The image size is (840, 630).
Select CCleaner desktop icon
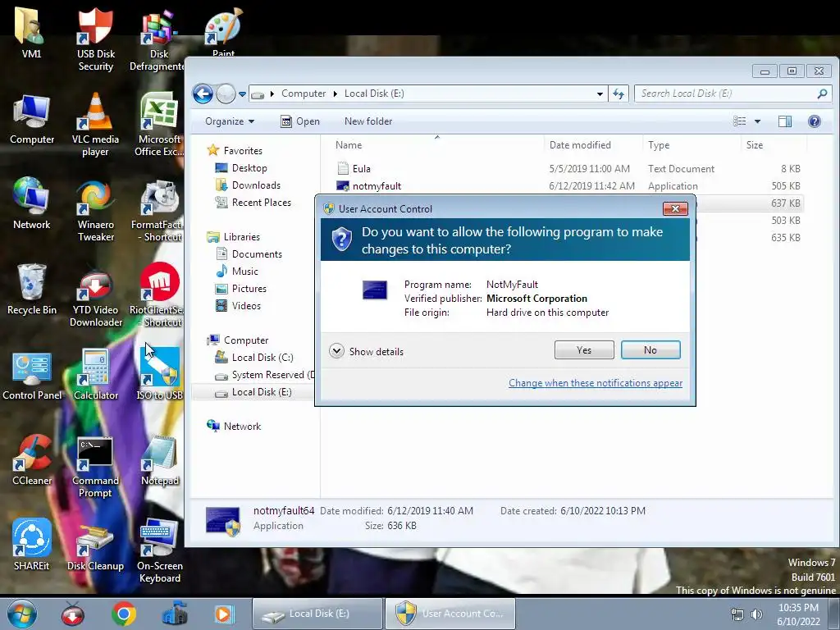pos(32,461)
